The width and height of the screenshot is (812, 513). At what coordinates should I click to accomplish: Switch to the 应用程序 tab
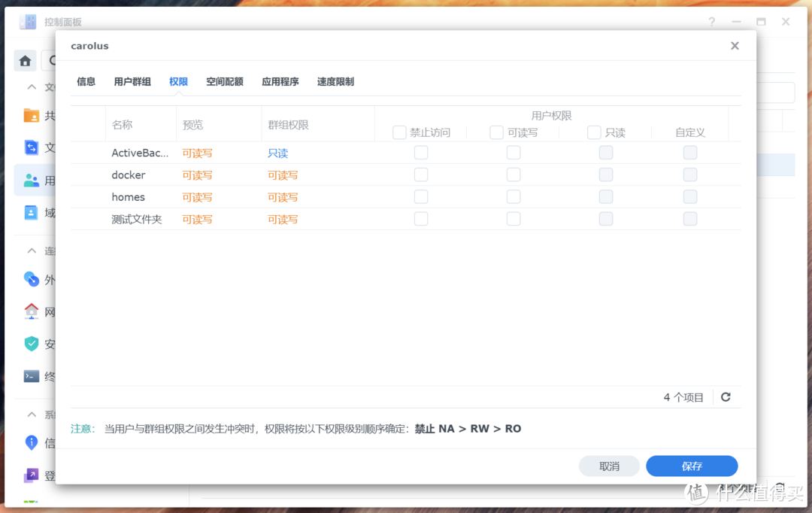[x=280, y=81]
